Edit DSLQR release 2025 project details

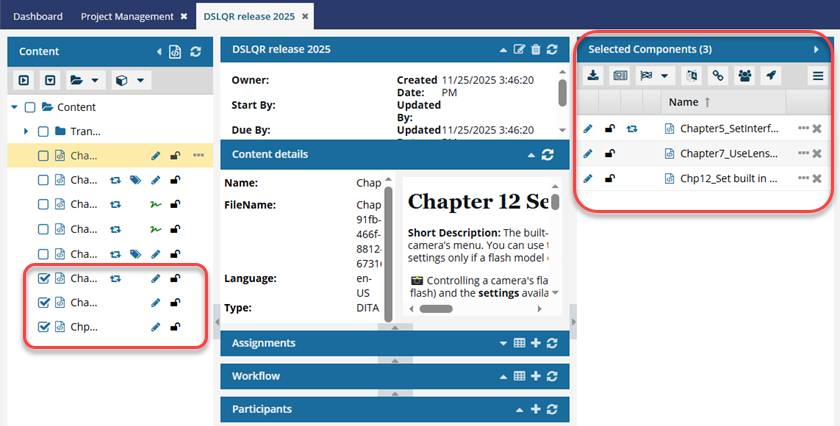coord(519,50)
